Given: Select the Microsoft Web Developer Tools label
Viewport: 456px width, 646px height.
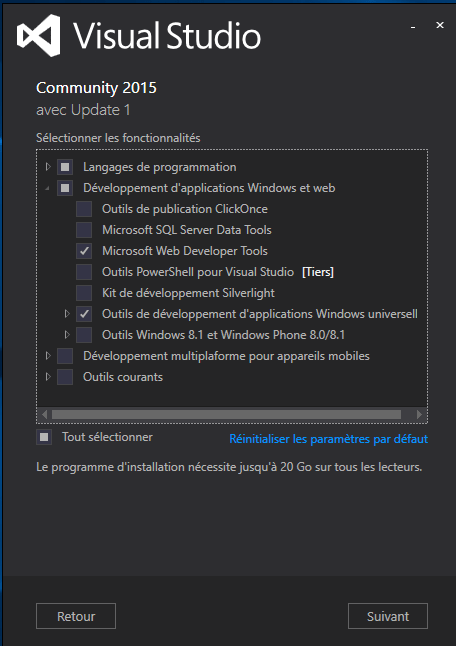Looking at the screenshot, I should click(185, 251).
